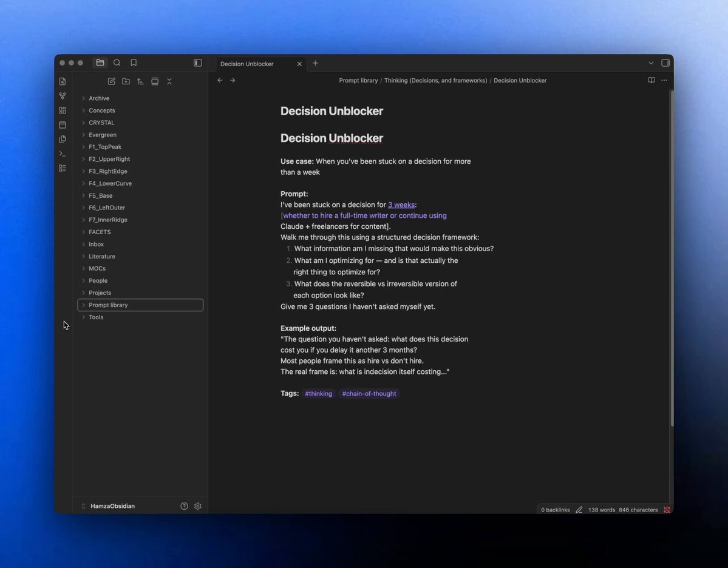Open the bookmarks pane icon
Image resolution: width=728 pixels, height=568 pixels.
[x=134, y=63]
